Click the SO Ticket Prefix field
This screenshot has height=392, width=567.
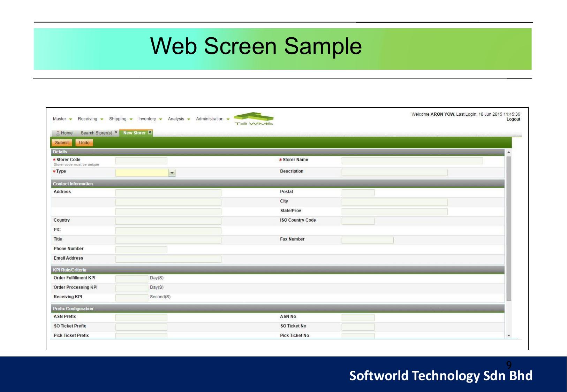click(x=141, y=327)
